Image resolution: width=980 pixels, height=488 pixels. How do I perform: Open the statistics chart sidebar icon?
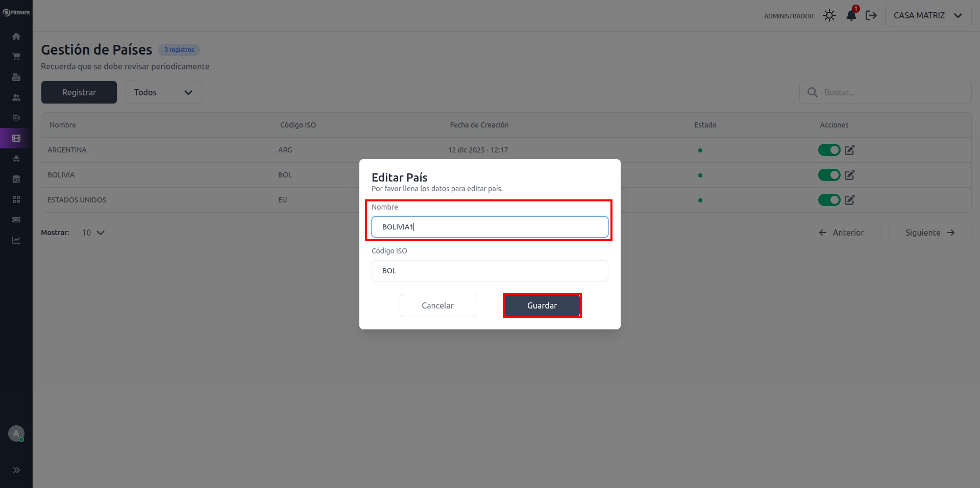pyautogui.click(x=16, y=240)
